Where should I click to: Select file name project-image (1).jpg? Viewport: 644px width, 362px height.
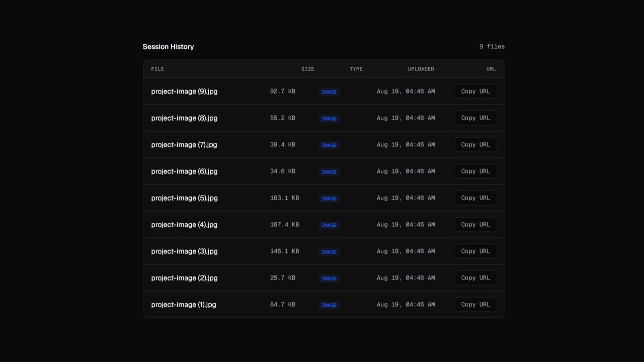tap(184, 305)
